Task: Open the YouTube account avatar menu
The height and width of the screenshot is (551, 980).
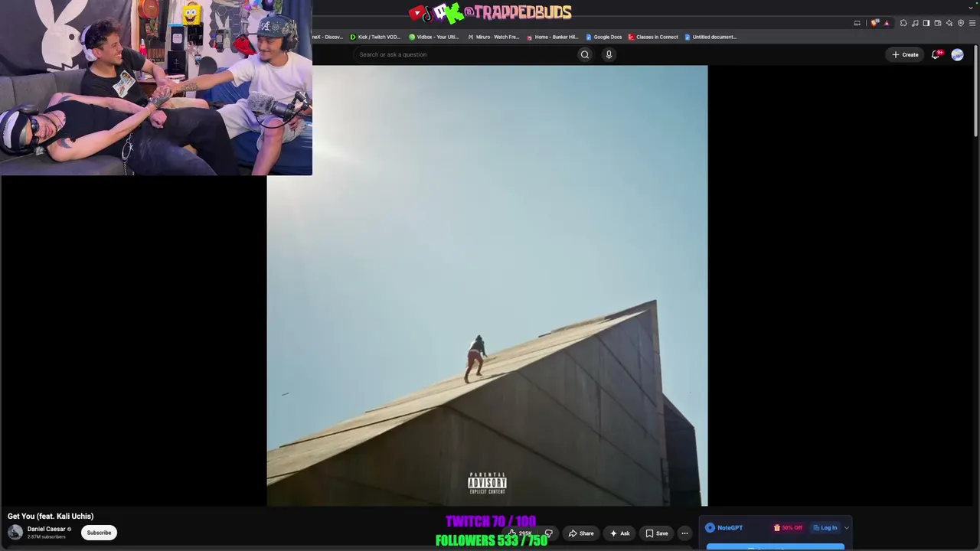Action: click(957, 54)
